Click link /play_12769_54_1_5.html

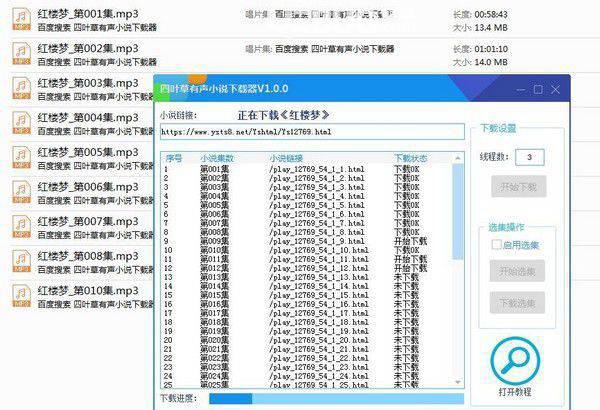tap(316, 205)
